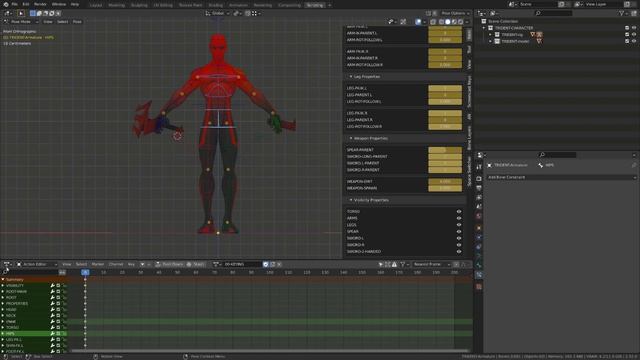The height and width of the screenshot is (360, 640).
Task: Click the LEG-ROT-FOLLOW.L slider field
Action: click(x=445, y=102)
